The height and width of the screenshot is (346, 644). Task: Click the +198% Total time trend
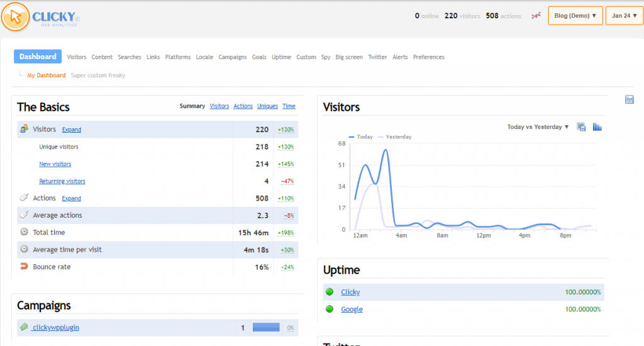point(286,233)
